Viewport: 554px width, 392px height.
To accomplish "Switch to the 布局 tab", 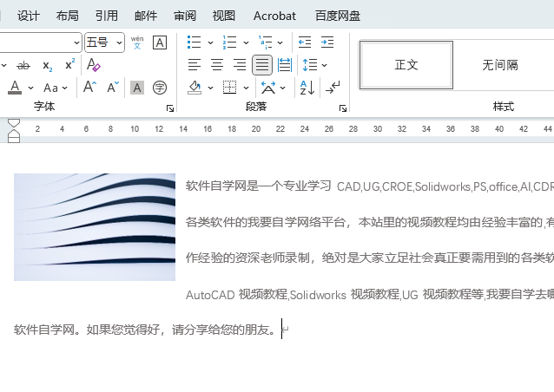I will 67,16.
